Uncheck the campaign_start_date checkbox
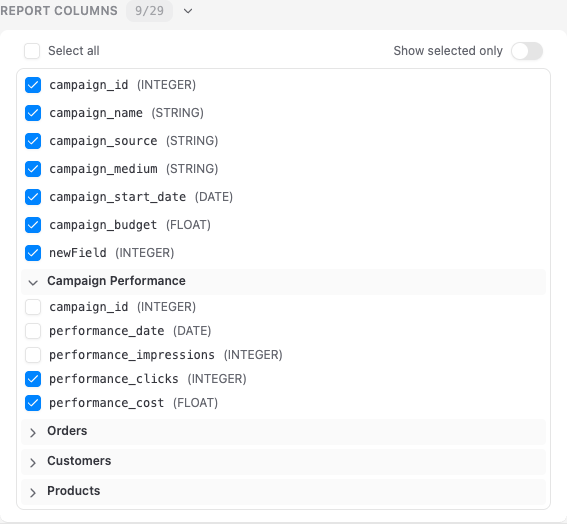Screen dimensions: 567x524 [33, 197]
